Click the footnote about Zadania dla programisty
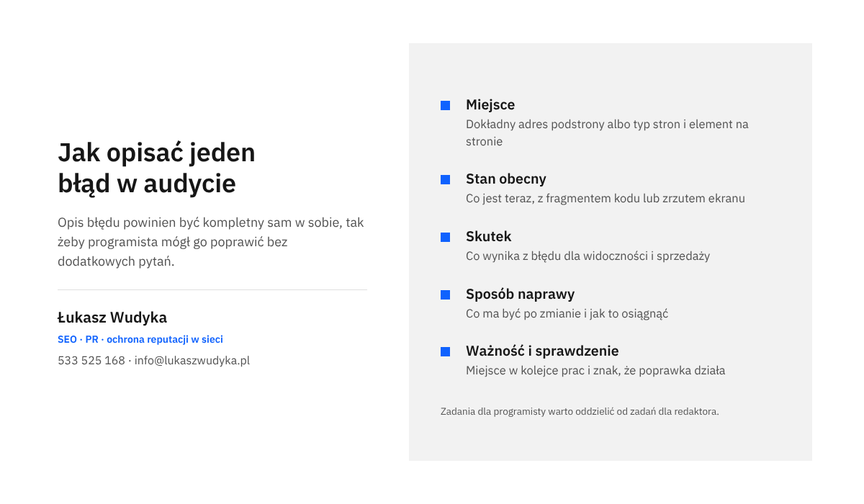The width and height of the screenshot is (864, 504). pyautogui.click(x=580, y=412)
